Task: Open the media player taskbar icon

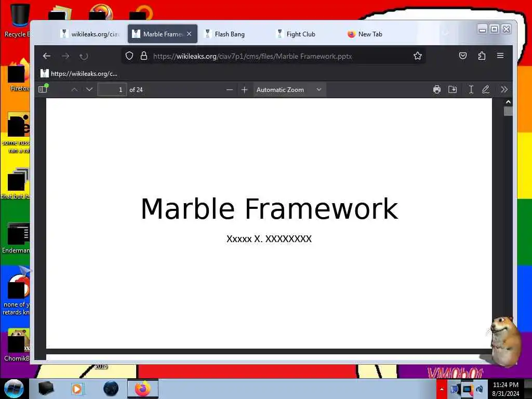Action: [77, 389]
